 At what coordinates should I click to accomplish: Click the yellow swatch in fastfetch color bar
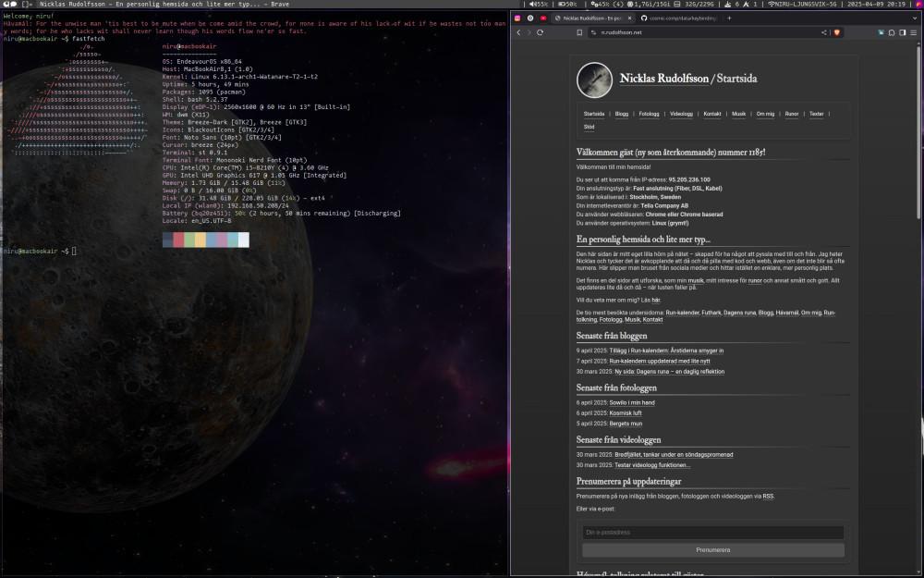pyautogui.click(x=201, y=240)
